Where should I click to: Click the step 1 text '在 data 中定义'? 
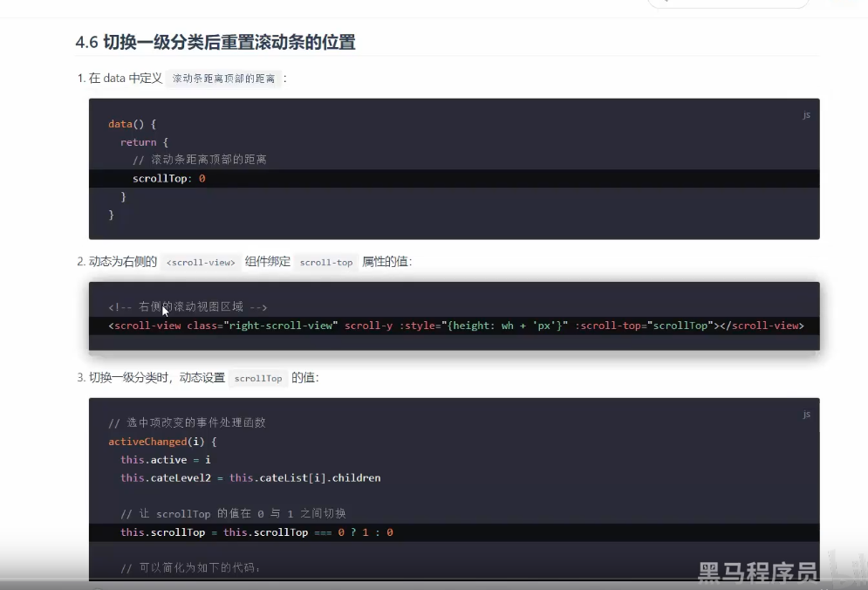tap(126, 78)
